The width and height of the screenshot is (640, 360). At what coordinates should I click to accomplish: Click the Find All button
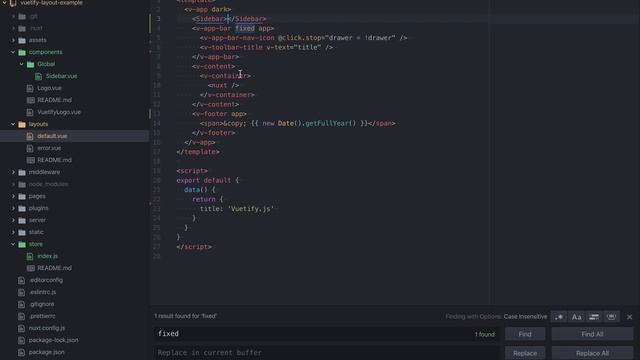592,334
